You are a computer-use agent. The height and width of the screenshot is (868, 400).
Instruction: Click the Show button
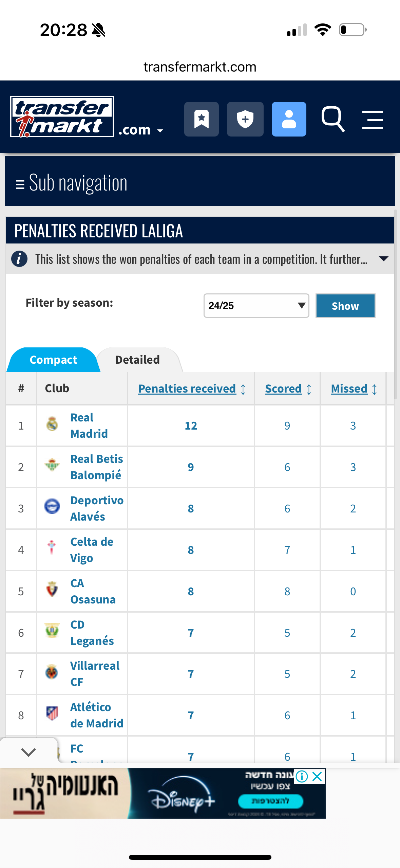click(345, 306)
